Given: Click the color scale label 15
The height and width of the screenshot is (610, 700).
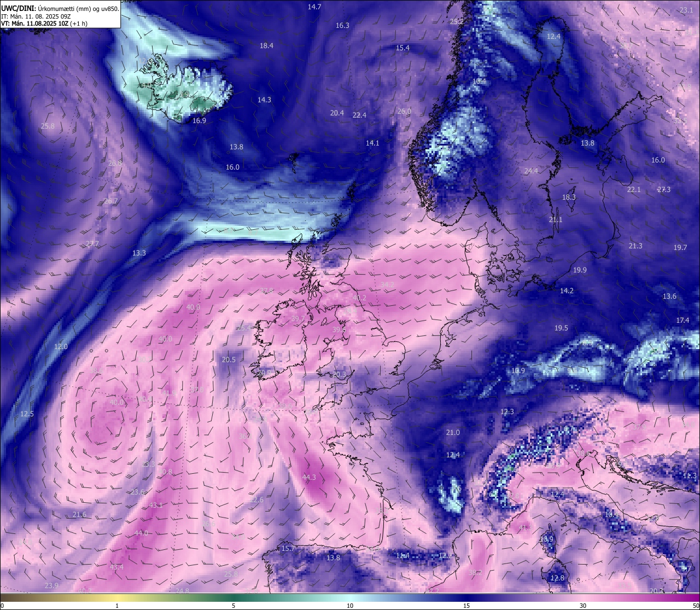Looking at the screenshot, I should 466,606.
